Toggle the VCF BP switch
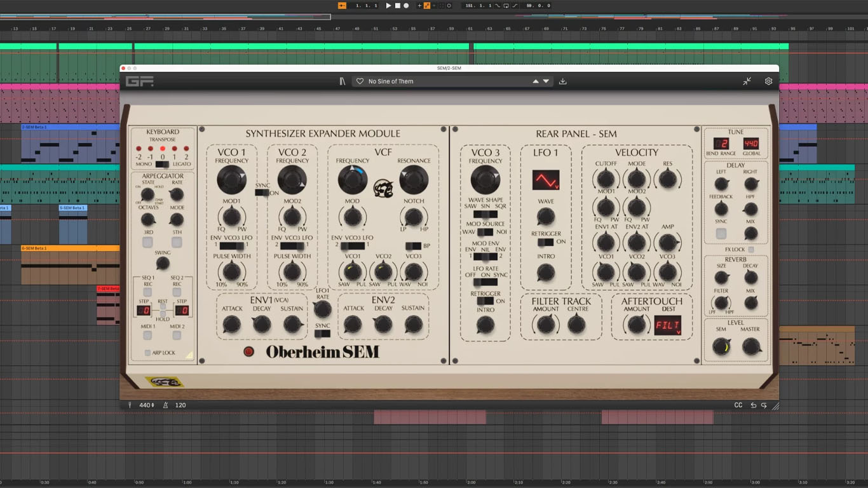This screenshot has height=488, width=868. point(413,246)
